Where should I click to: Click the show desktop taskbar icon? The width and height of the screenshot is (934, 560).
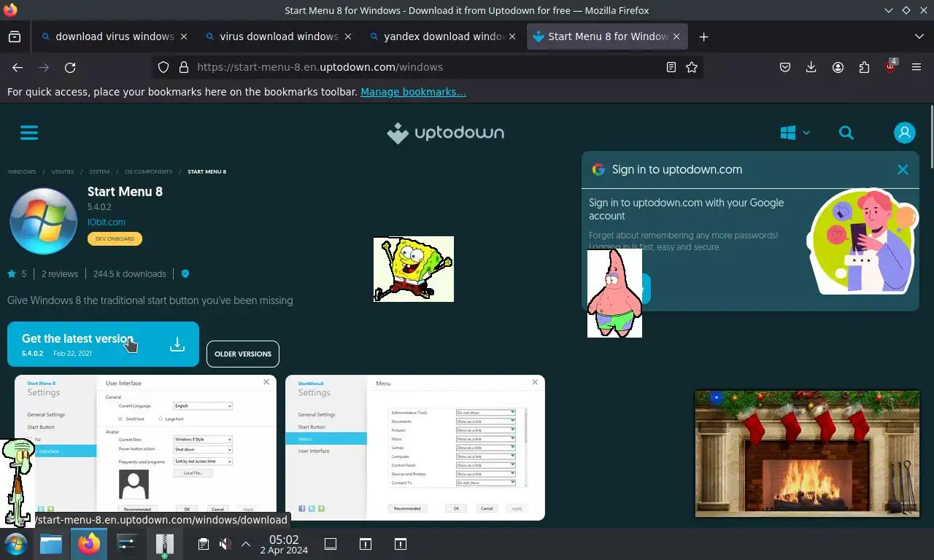[x=331, y=544]
